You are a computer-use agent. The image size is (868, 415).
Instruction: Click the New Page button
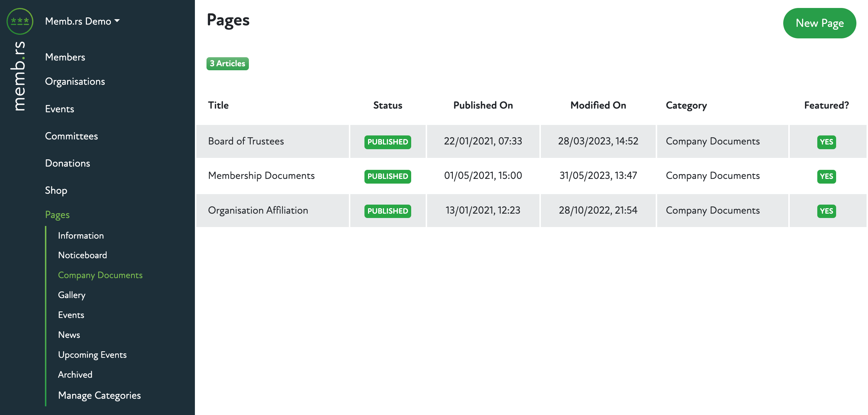point(819,23)
